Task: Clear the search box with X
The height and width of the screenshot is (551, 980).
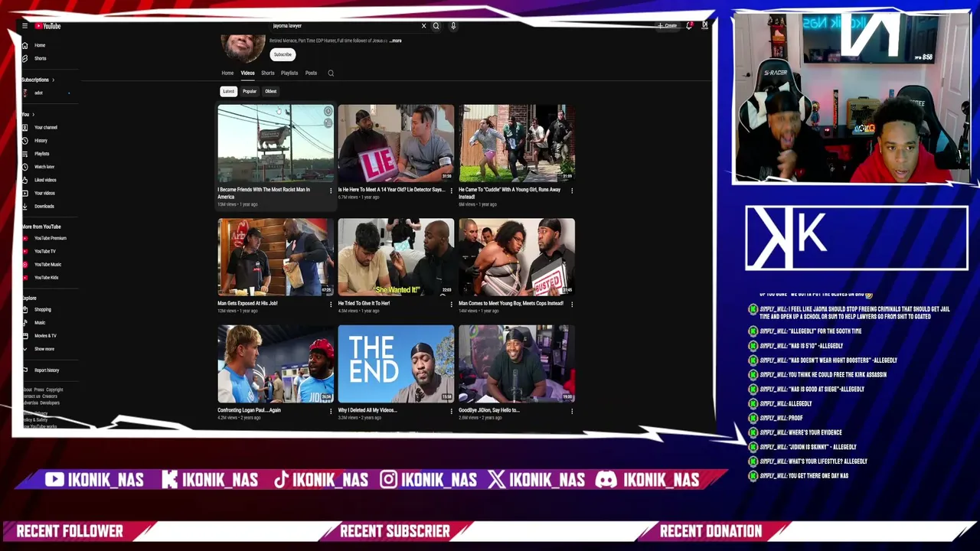Action: click(423, 26)
